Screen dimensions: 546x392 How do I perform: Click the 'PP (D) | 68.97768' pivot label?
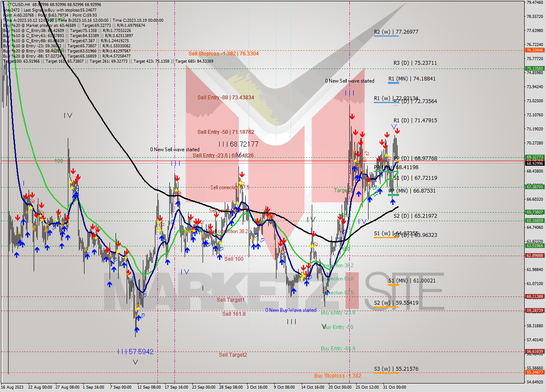pos(415,158)
